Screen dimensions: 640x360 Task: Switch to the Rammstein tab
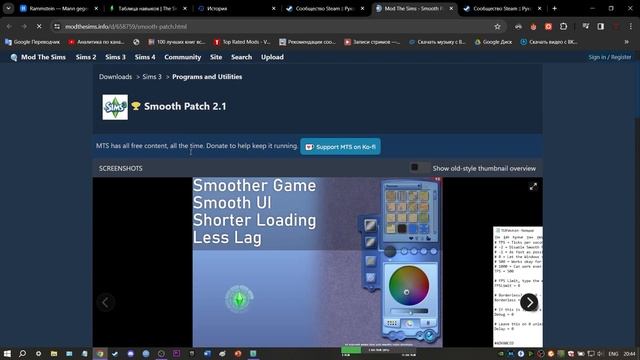click(58, 8)
